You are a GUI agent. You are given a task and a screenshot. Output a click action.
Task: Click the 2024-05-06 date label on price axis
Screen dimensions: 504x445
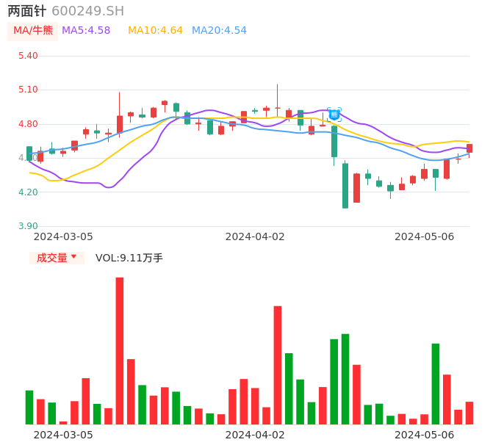tap(425, 236)
